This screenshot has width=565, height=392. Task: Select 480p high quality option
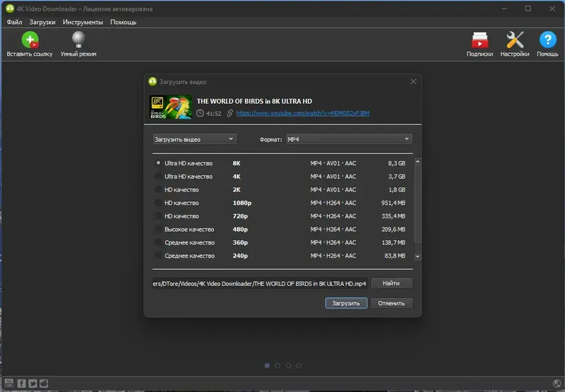158,229
